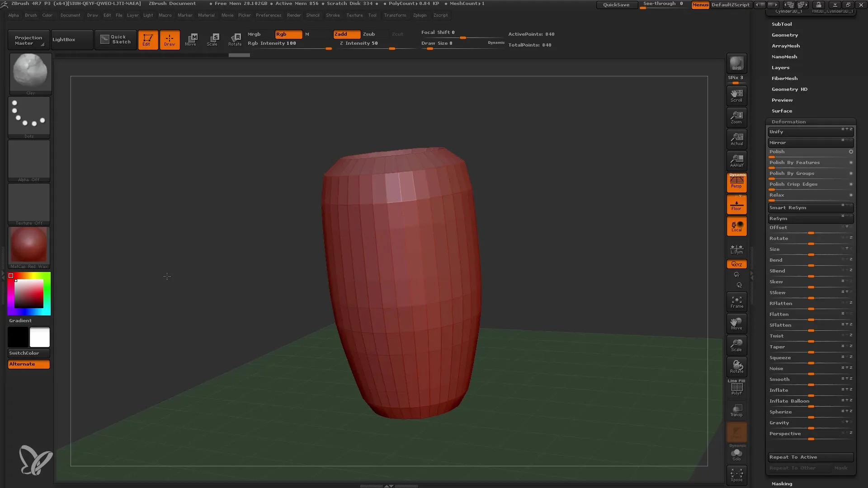The height and width of the screenshot is (488, 868).
Task: Drag the Taper deformation slider
Action: tap(810, 352)
